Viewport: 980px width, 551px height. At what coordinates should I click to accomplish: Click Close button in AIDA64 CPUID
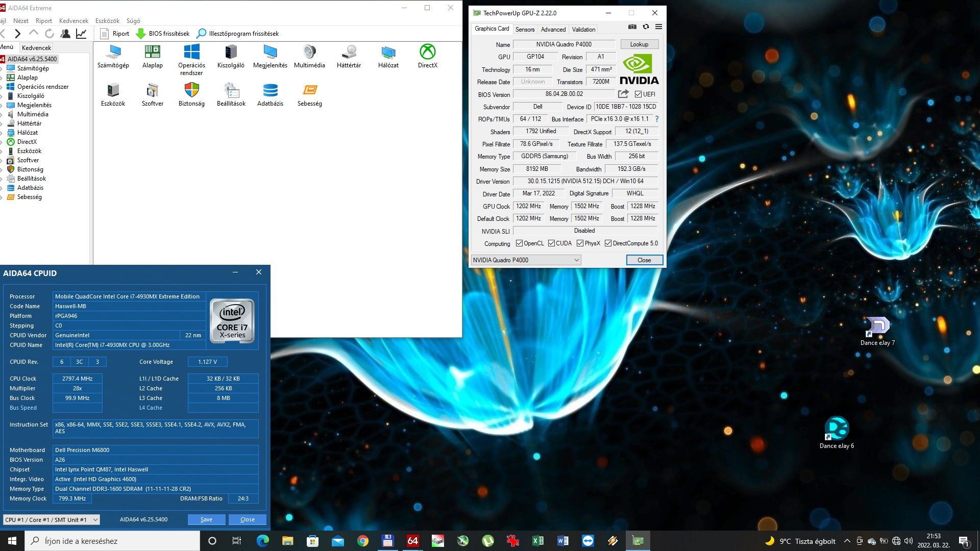click(248, 519)
